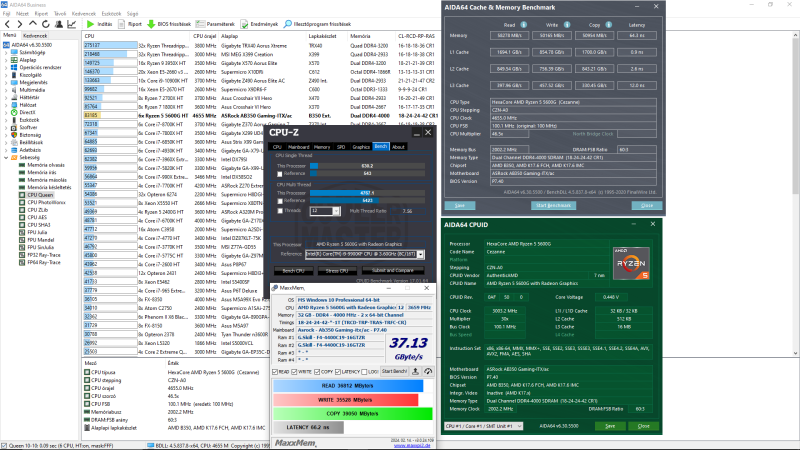Expand the Szoftver tree node
The width and height of the screenshot is (800, 450).
tap(6, 128)
